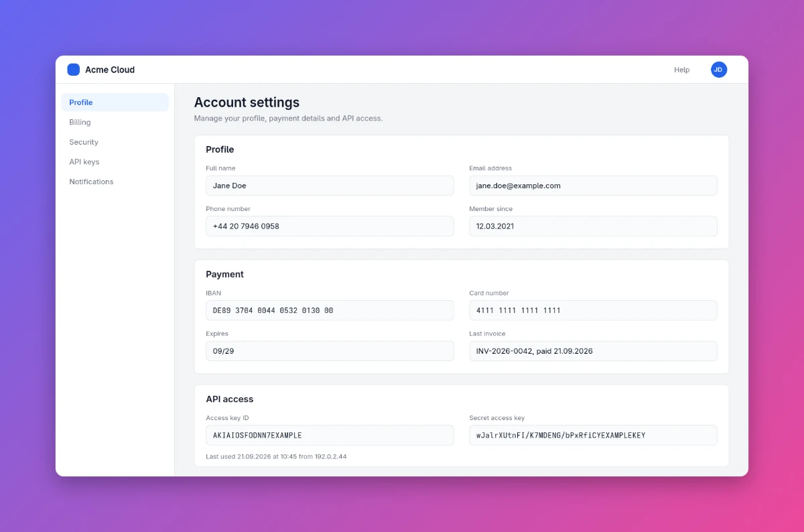Click the 'Acme Cloud' brand name
Screen dimensions: 804x532
[110, 70]
